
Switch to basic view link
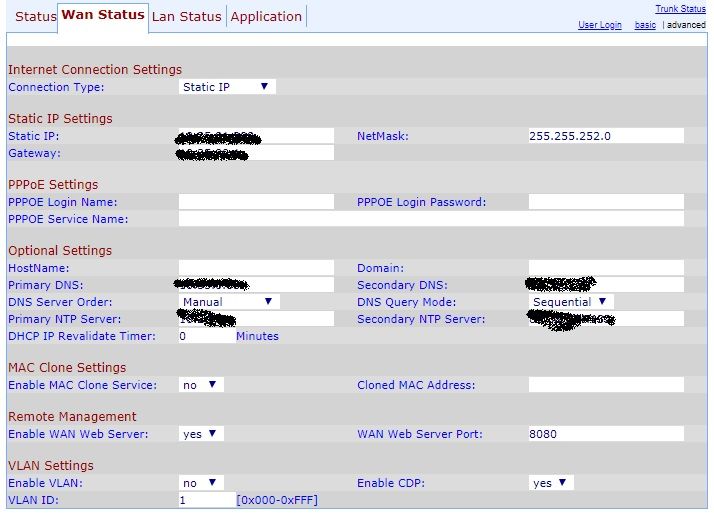[645, 25]
